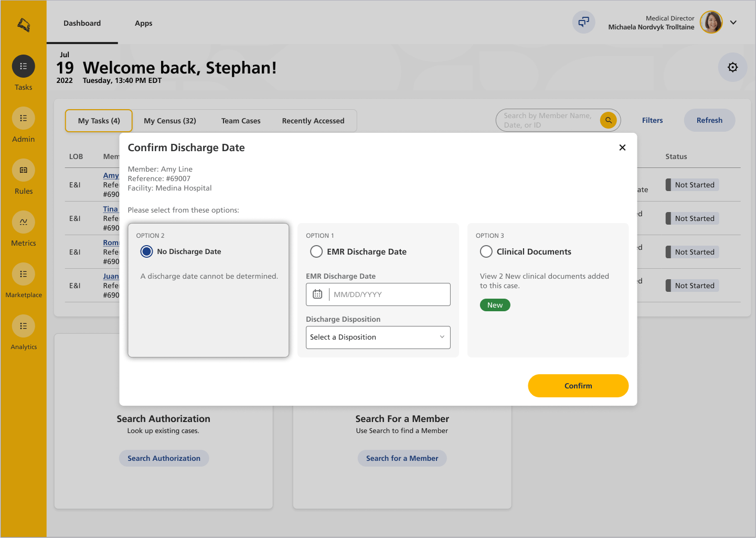Open Analytics from the sidebar
756x538 pixels.
(x=24, y=326)
